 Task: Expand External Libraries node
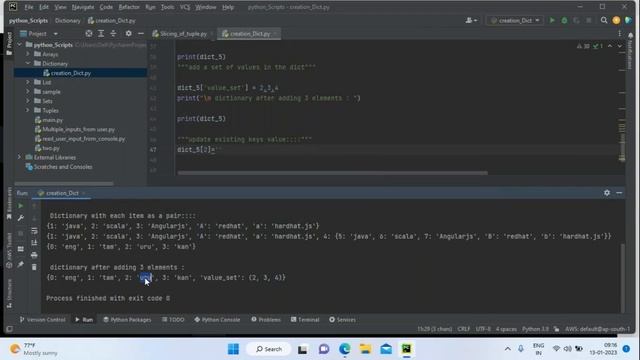click(x=20, y=157)
